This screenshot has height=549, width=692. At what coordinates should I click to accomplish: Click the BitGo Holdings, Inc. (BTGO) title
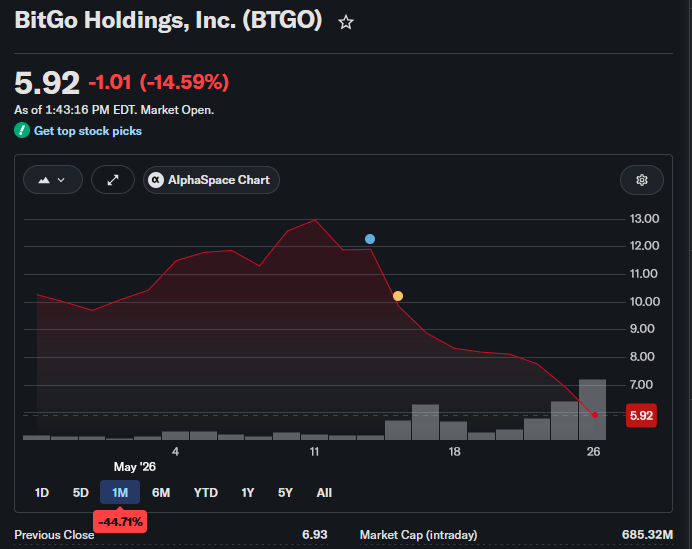pyautogui.click(x=169, y=20)
